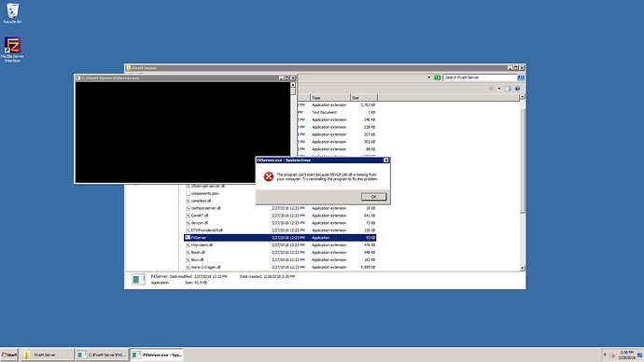The height and width of the screenshot is (362, 644).
Task: Open Explorer help question mark icon
Action: click(x=517, y=89)
